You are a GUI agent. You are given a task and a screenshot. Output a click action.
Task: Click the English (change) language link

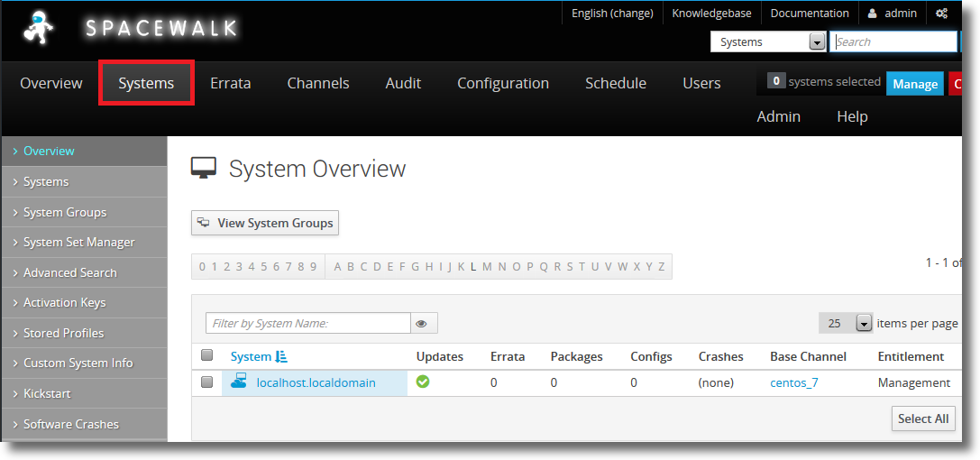612,14
